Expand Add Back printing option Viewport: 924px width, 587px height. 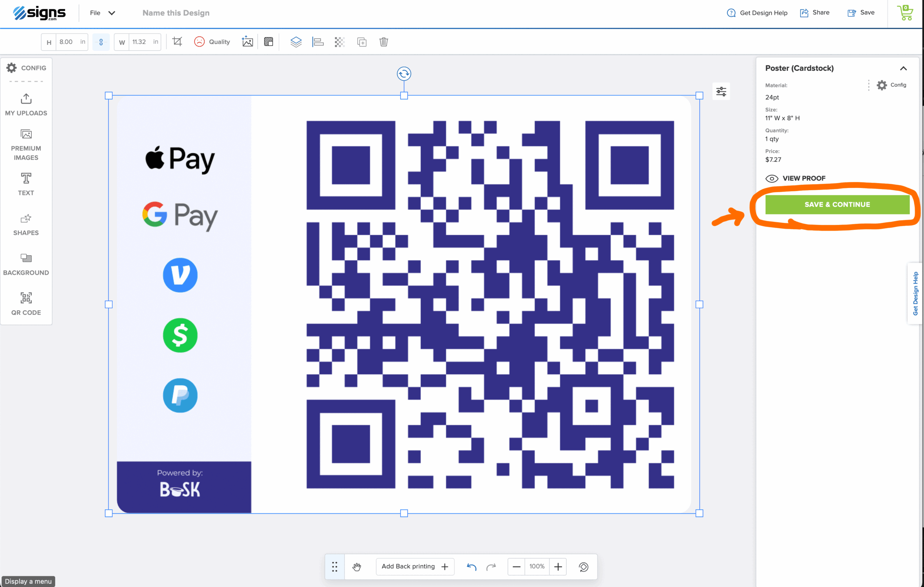415,567
